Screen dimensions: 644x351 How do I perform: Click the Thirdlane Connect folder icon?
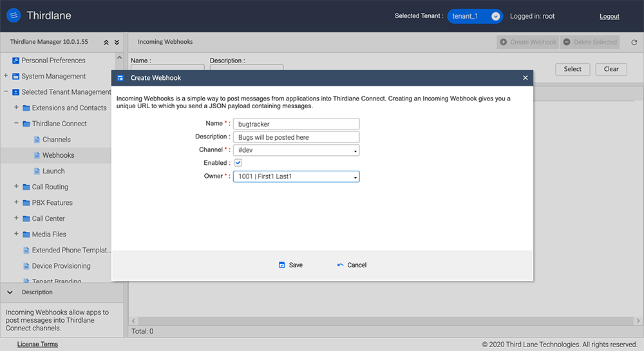click(x=26, y=124)
